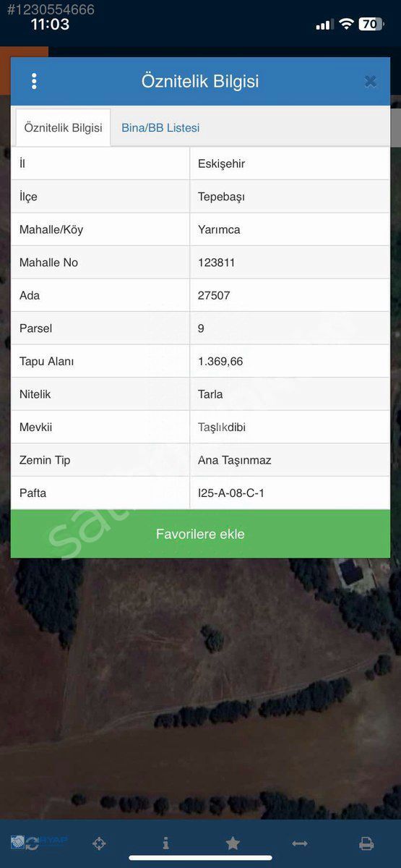Tap the Mahalle No value 123811
The image size is (401, 868).
coord(217,263)
